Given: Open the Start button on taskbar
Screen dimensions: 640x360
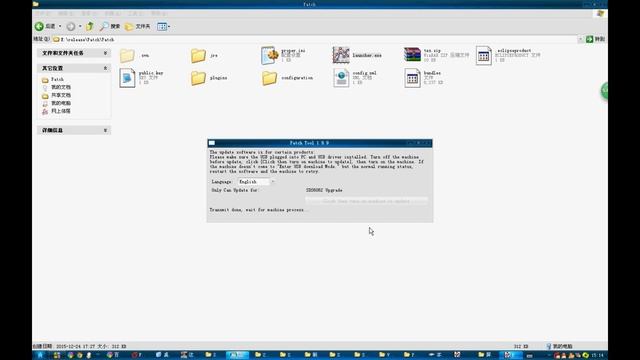Looking at the screenshot, I should point(41,355).
